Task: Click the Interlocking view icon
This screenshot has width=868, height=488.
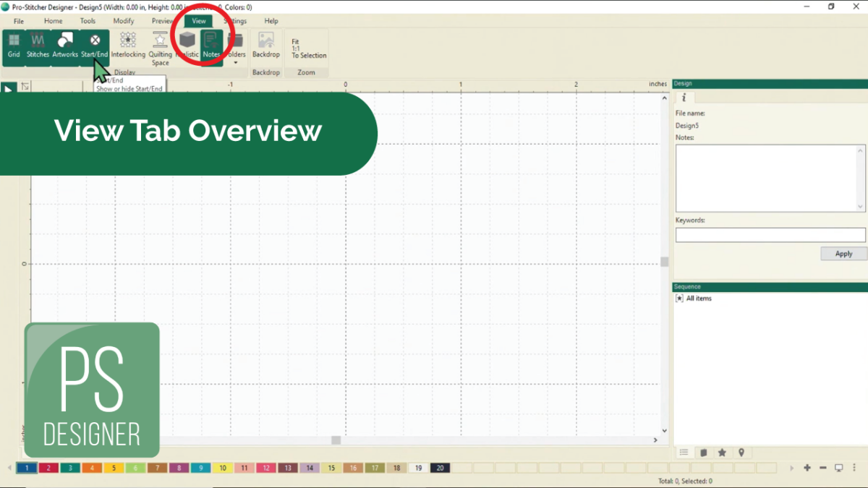Action: coord(128,46)
